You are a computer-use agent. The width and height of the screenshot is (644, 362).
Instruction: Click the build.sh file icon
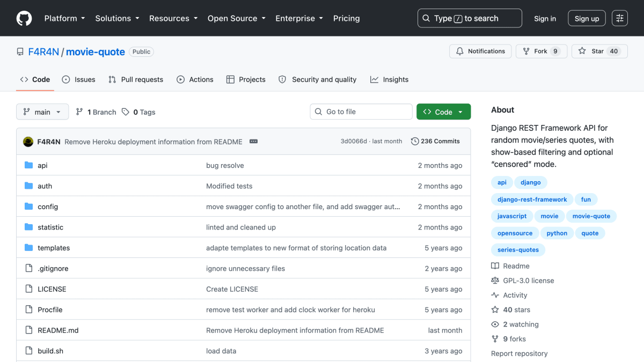click(x=29, y=351)
